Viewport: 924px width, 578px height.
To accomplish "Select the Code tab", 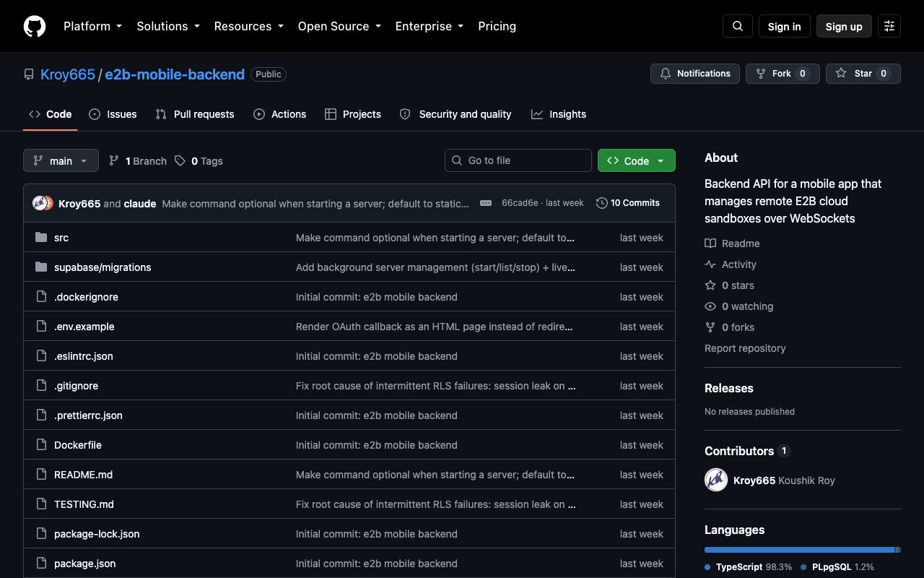I will pos(51,114).
